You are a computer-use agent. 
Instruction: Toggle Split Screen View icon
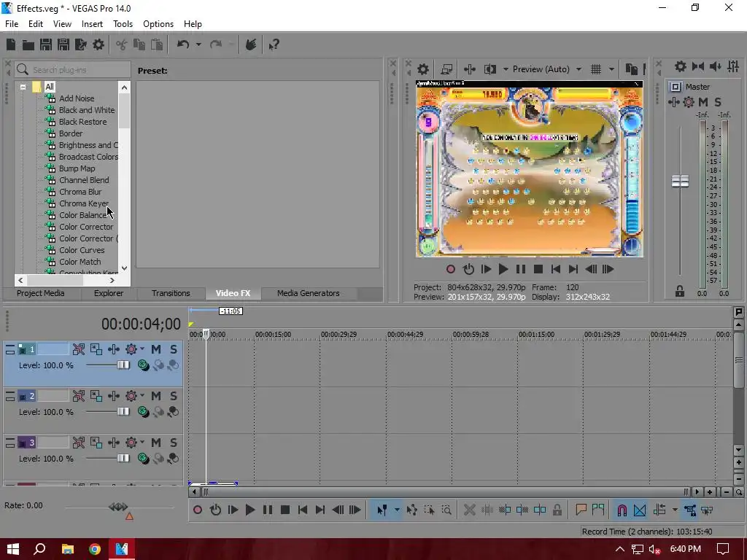[x=490, y=69]
